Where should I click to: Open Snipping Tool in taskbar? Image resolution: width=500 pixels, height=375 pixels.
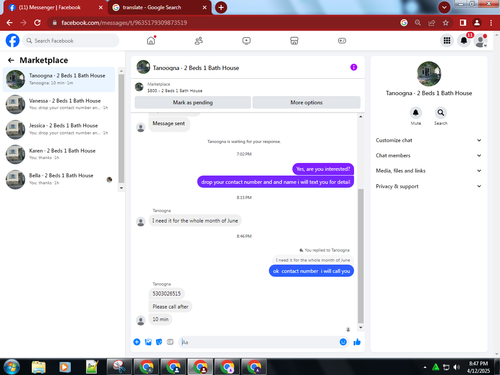tap(119, 367)
